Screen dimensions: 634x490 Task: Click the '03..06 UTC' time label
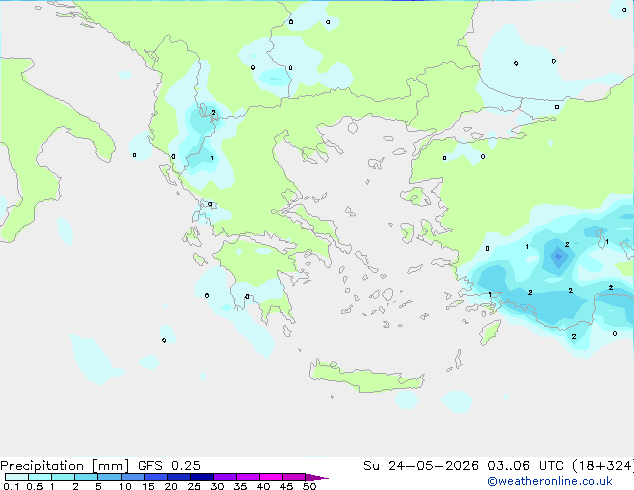525,466
